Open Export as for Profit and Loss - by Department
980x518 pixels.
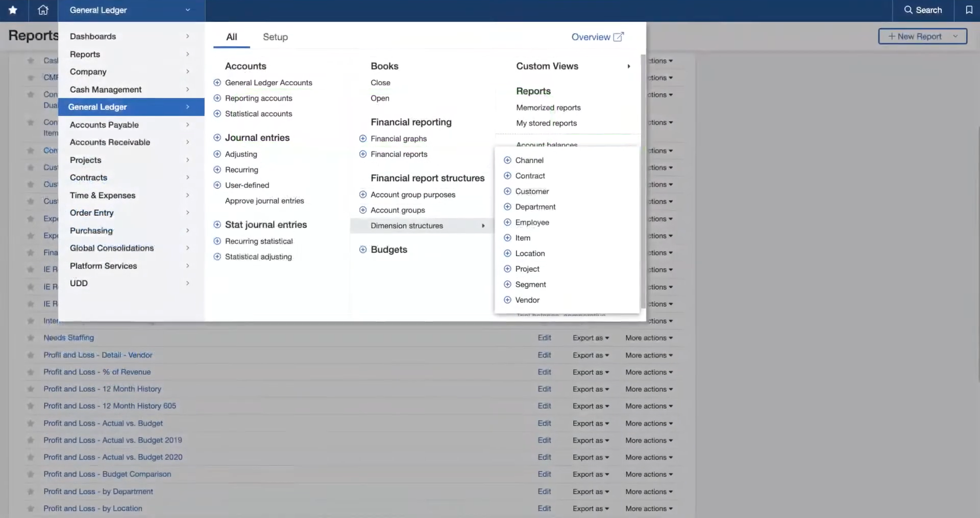[x=591, y=491]
